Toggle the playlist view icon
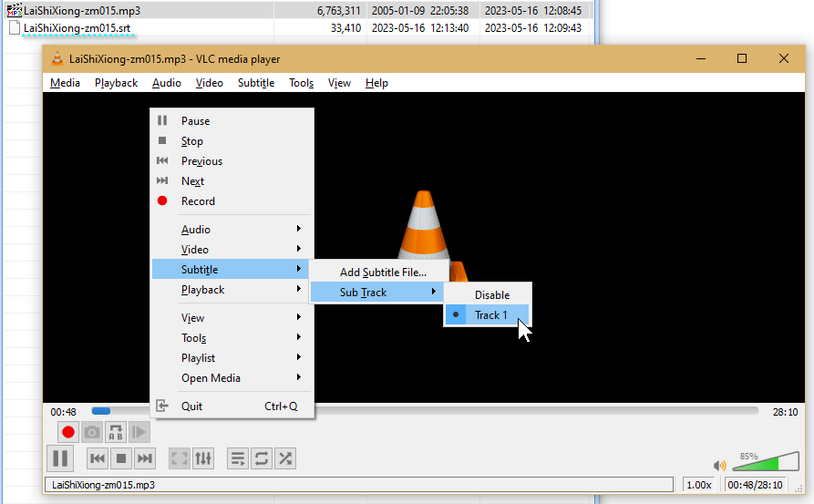This screenshot has width=814, height=504. pos(238,458)
